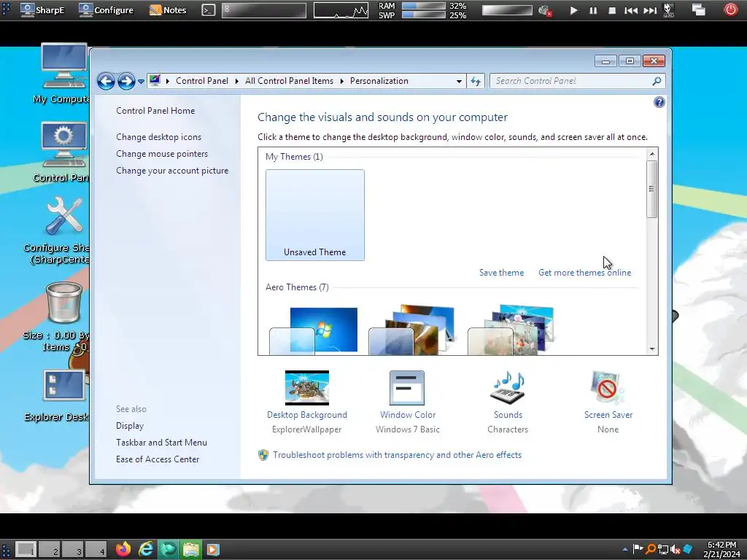Image resolution: width=747 pixels, height=560 pixels.
Task: Click Control Panel in the breadcrumb
Action: tap(202, 81)
